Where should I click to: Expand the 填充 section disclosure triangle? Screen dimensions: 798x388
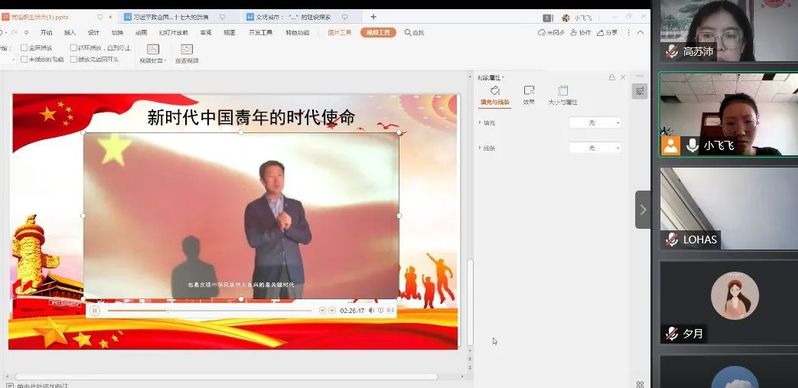tap(479, 123)
